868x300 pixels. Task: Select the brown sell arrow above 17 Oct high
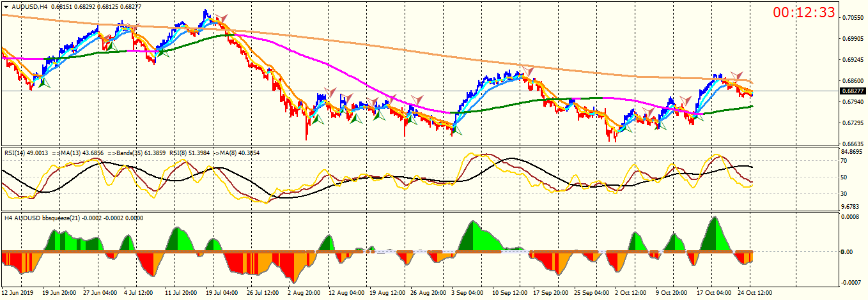737,76
